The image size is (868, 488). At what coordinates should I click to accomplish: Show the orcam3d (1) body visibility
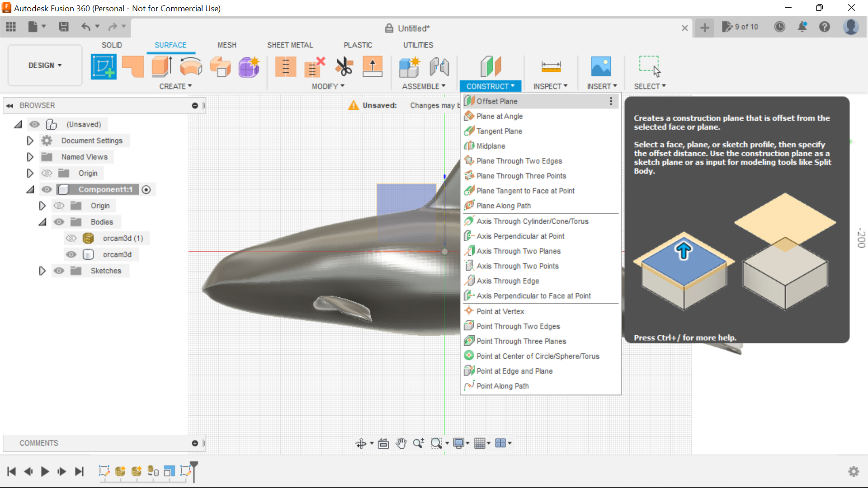tap(71, 238)
